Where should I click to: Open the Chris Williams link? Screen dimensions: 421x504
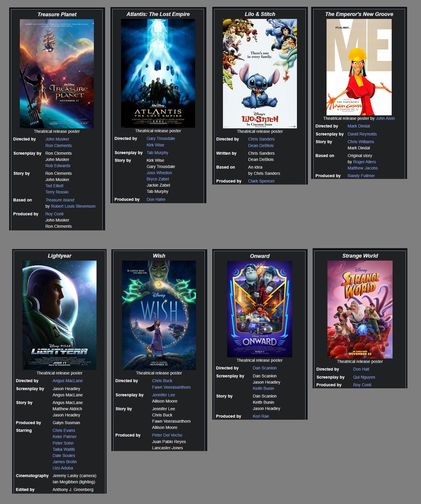(x=361, y=142)
